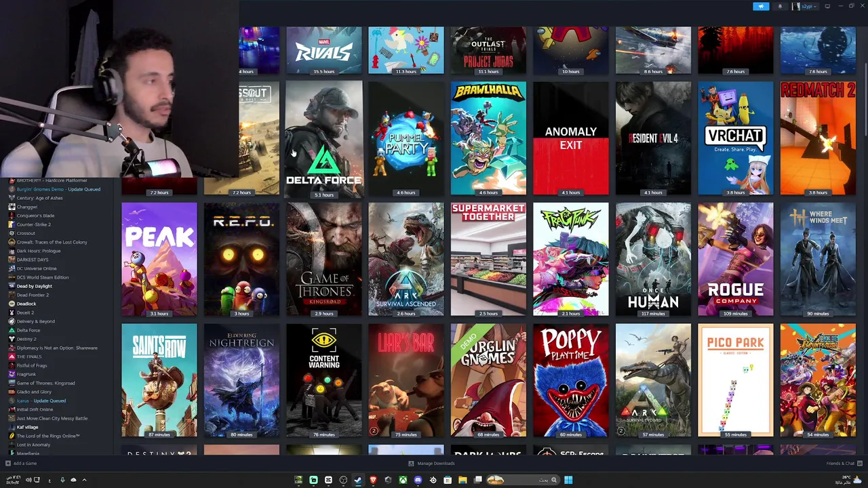868x488 pixels.
Task: Click Burglin' Gnomes Demo sidebar entry
Action: pyautogui.click(x=58, y=189)
